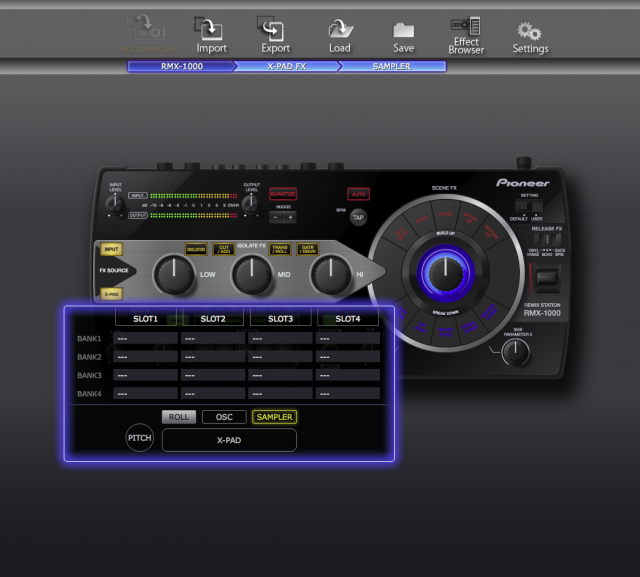The width and height of the screenshot is (640, 577).
Task: Click the BANK3 row label
Action: coord(89,375)
